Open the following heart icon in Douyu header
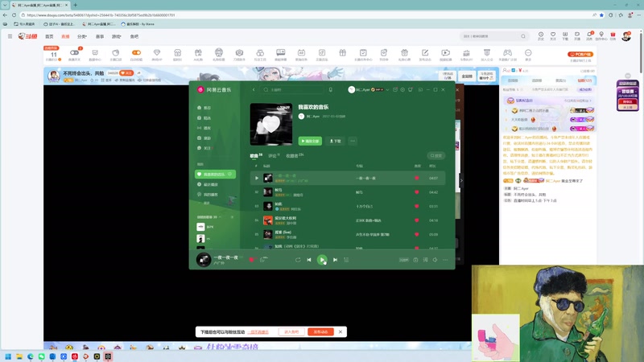The image size is (644, 362). pyautogui.click(x=553, y=35)
